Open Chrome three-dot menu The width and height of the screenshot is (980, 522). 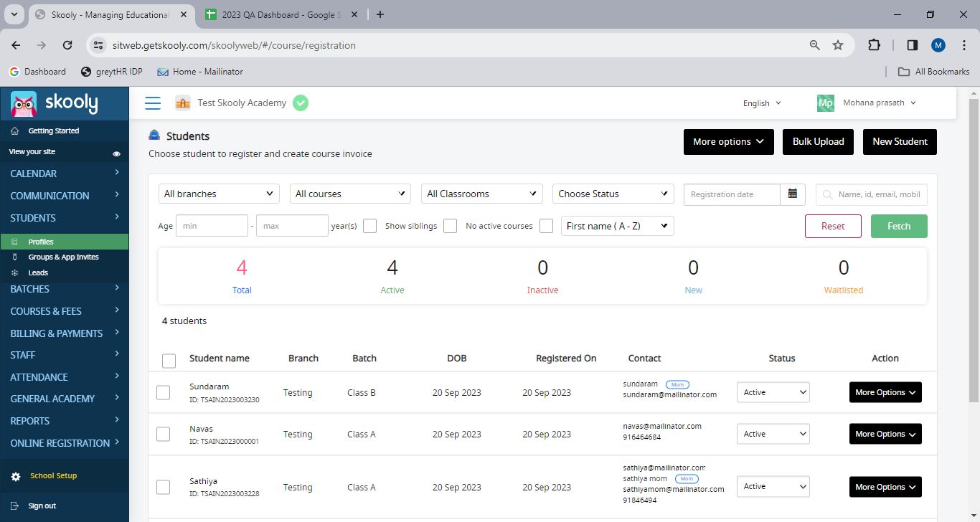tap(964, 45)
